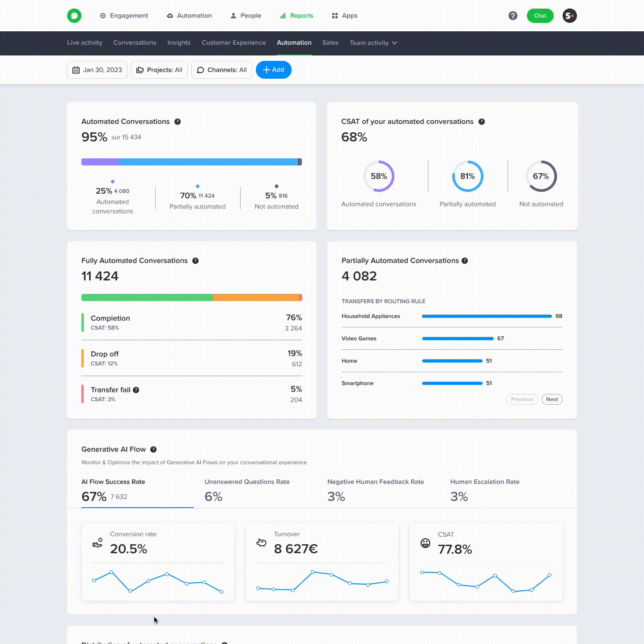Image resolution: width=644 pixels, height=644 pixels.
Task: Switch to Conversations tab
Action: (x=135, y=43)
